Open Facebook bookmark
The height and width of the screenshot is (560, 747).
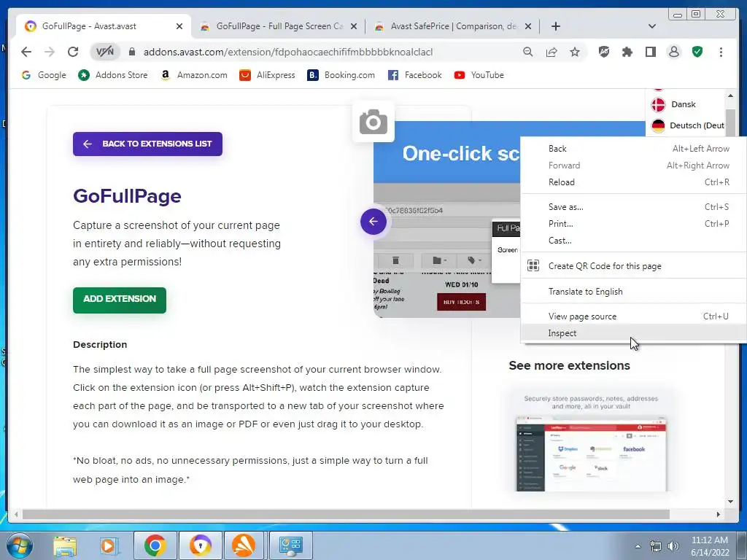[415, 75]
